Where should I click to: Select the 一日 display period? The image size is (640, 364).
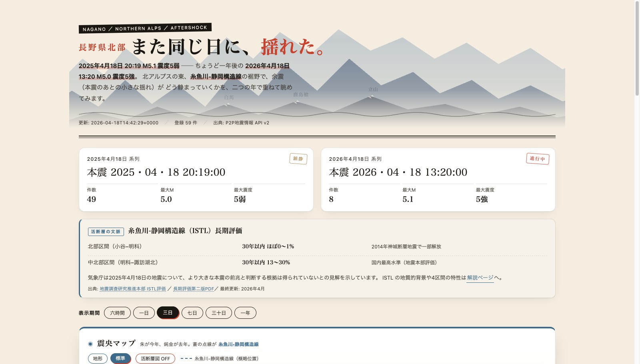click(144, 313)
